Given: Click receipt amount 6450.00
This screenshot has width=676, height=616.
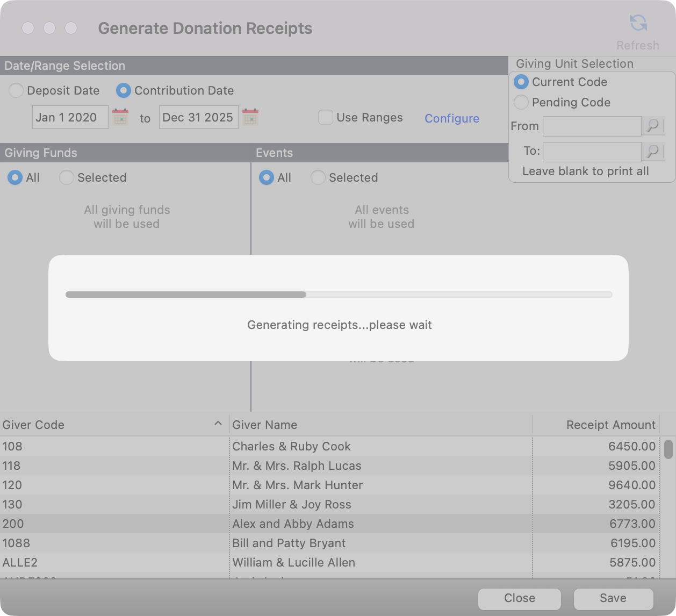Looking at the screenshot, I should tap(632, 446).
